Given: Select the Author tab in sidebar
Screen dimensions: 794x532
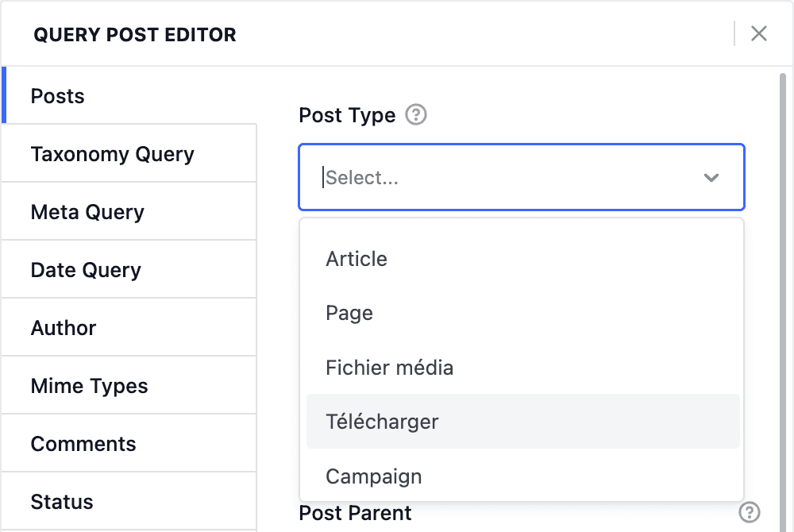Looking at the screenshot, I should 64,328.
